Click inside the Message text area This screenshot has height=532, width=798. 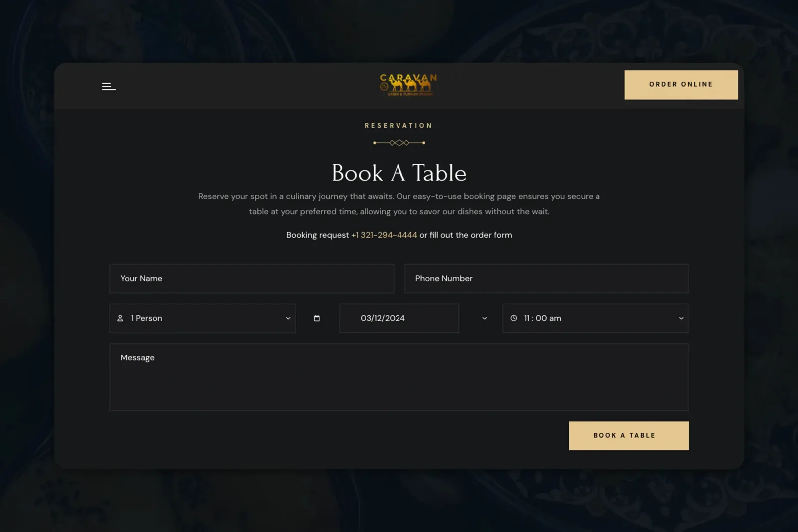point(399,377)
